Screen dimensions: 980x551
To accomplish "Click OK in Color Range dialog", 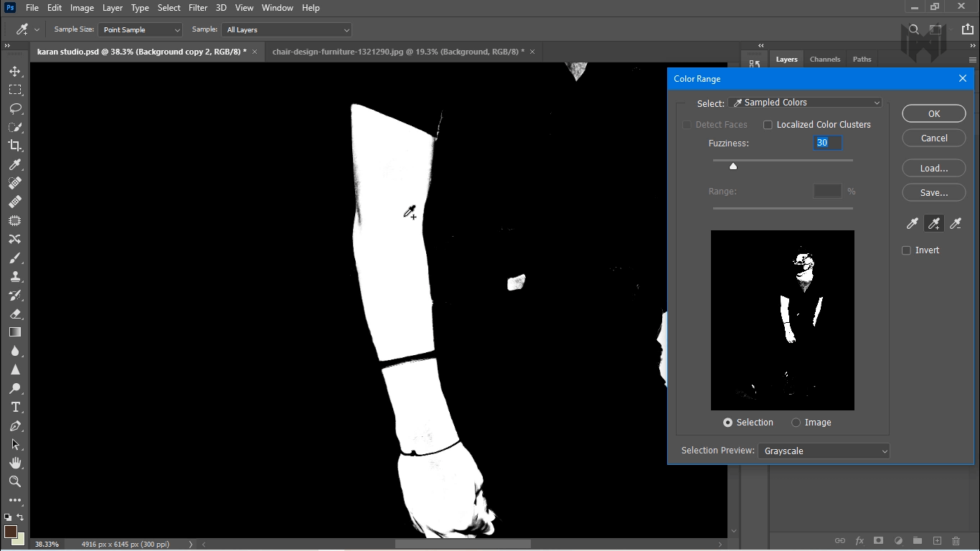I will [934, 114].
